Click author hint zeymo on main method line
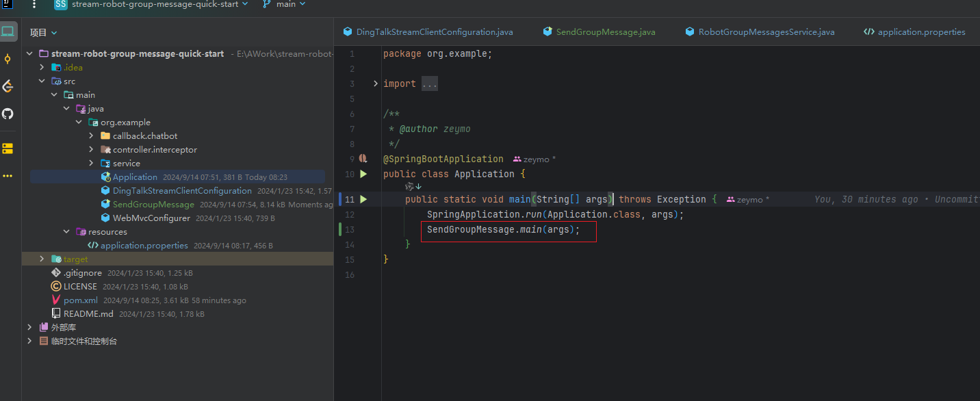This screenshot has height=401, width=980. pos(748,200)
